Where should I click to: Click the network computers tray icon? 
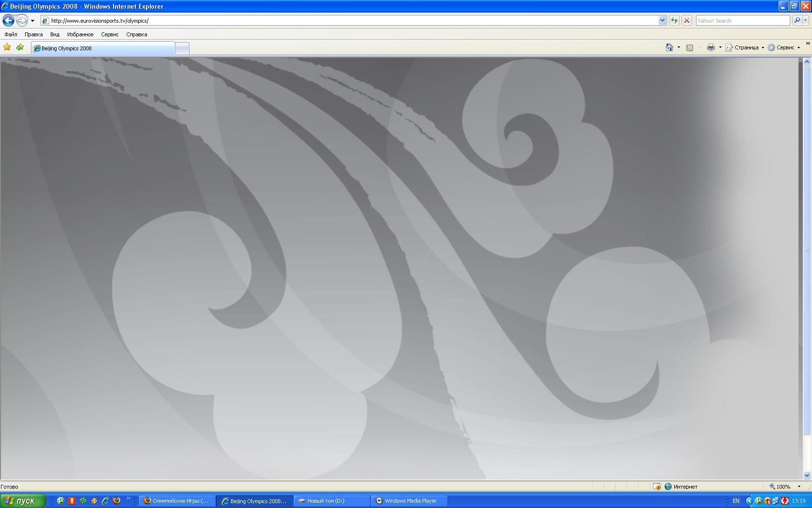[776, 501]
